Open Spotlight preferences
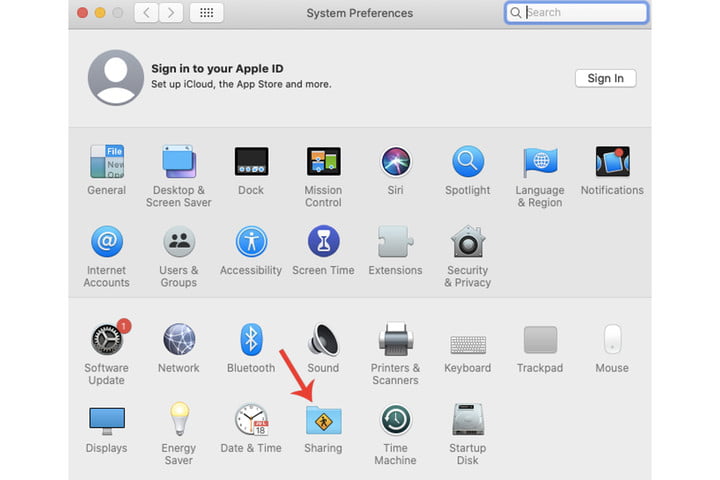This screenshot has width=720, height=480. (x=467, y=162)
